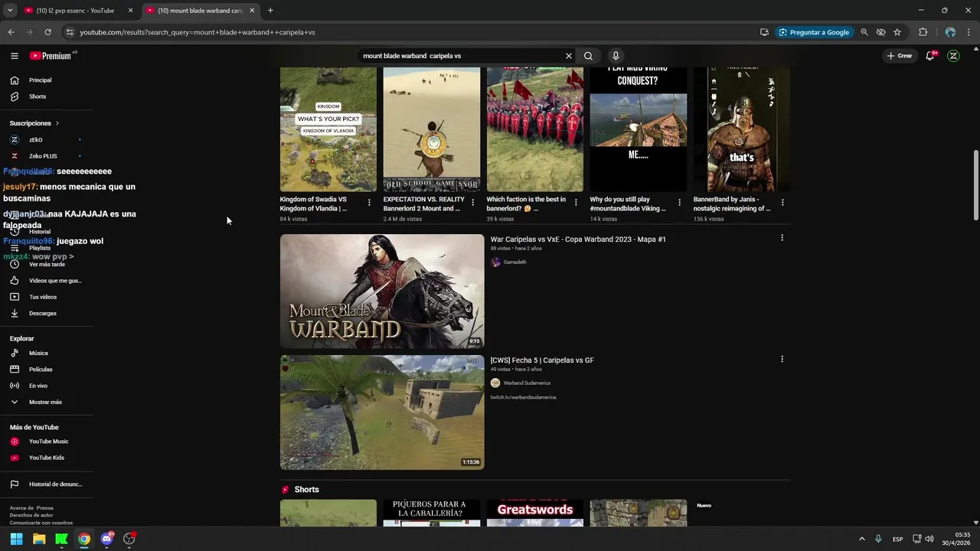The image size is (980, 551).
Task: Open the Windows Start menu
Action: click(16, 539)
